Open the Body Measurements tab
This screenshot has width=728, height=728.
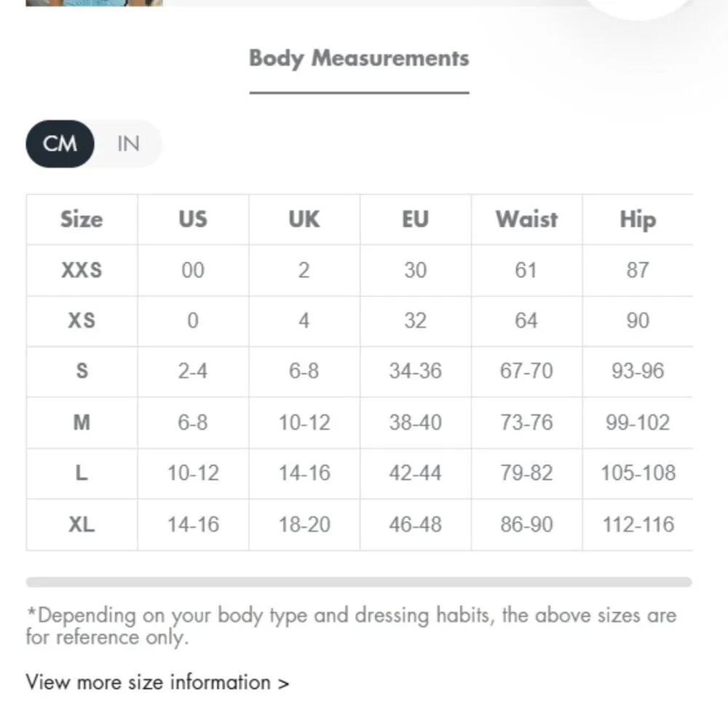[359, 59]
